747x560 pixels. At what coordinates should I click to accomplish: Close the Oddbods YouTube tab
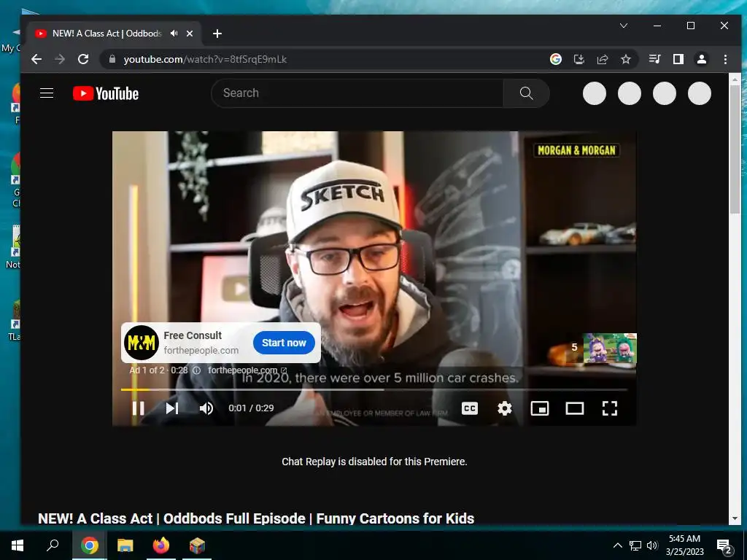click(190, 34)
